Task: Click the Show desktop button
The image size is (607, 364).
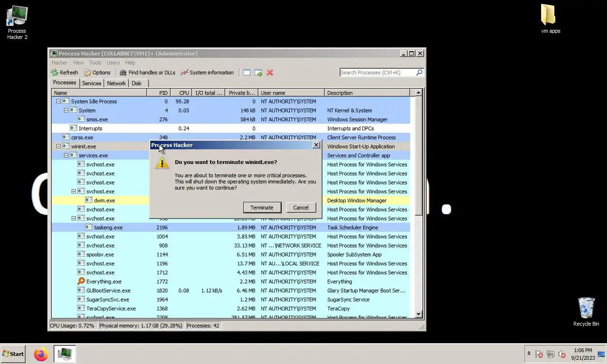Action: pyautogui.click(x=601, y=354)
